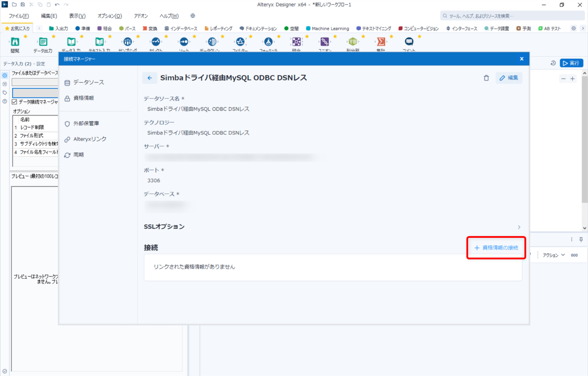The width and height of the screenshot is (588, 376).
Task: Select the レコード制限 option row
Action: pos(36,127)
